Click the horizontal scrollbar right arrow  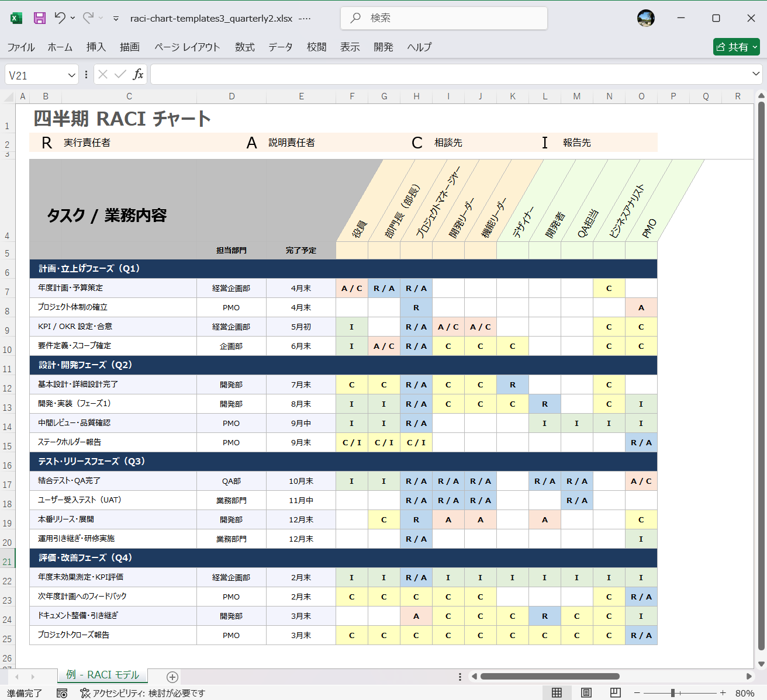749,677
